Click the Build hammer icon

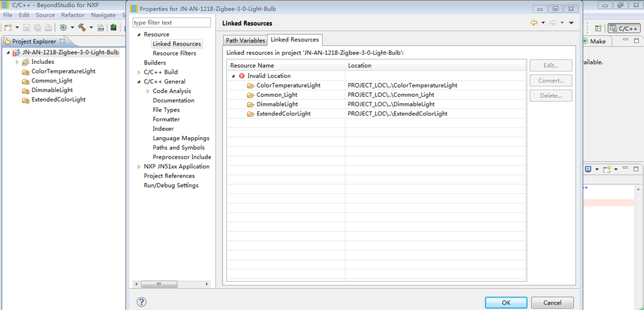coord(82,28)
